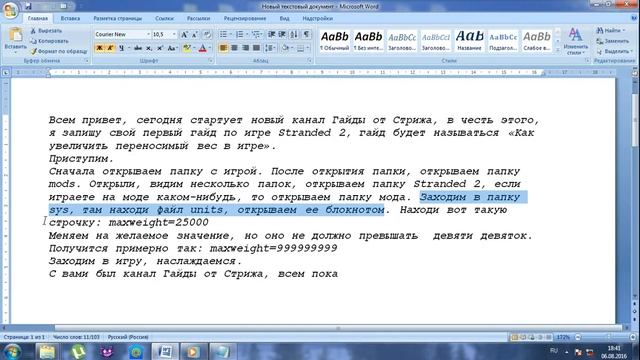This screenshot has height=360, width=640.
Task: Switch to the Ссылки tab
Action: [164, 18]
